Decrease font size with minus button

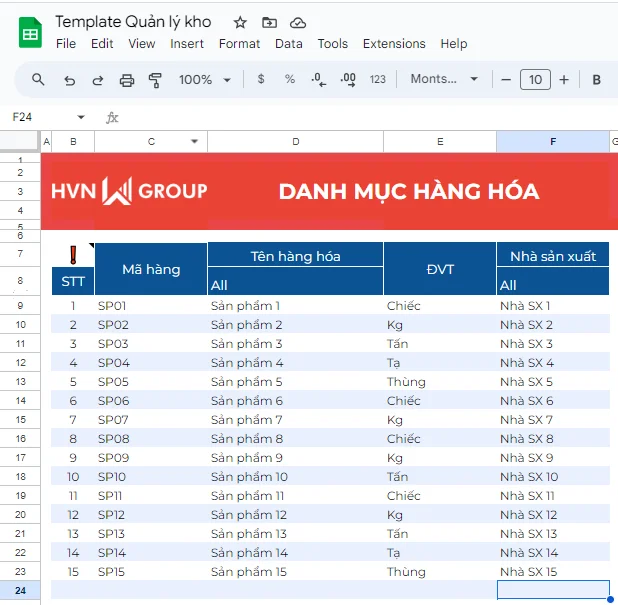pos(506,80)
